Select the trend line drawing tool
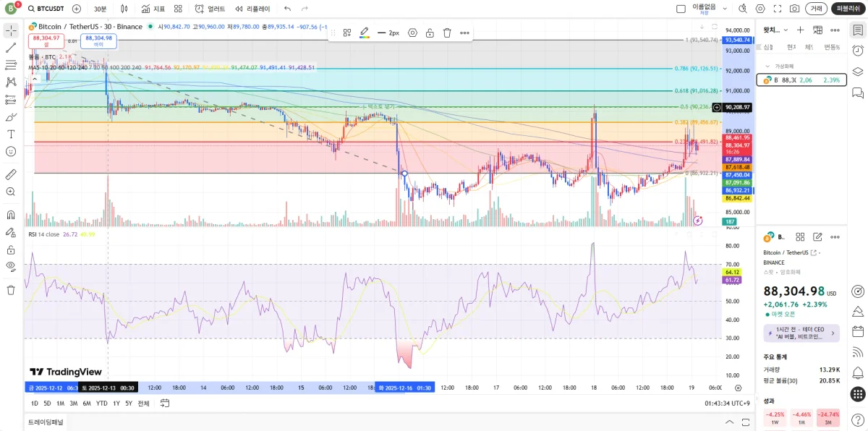The height and width of the screenshot is (431, 868). (11, 48)
